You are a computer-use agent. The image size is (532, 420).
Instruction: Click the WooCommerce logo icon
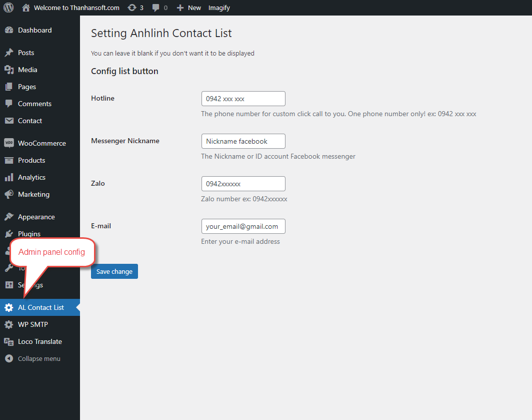click(9, 143)
